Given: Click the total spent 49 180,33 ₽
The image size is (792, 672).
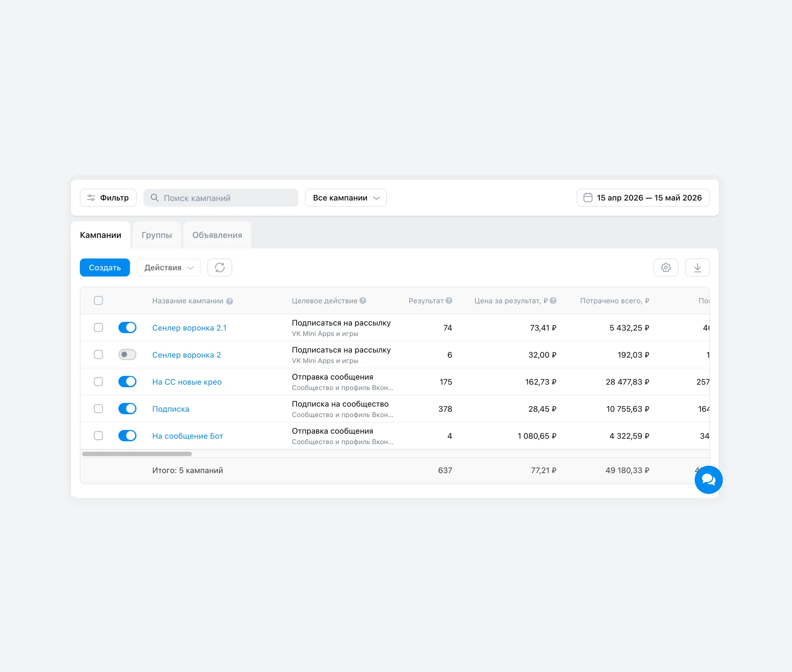Looking at the screenshot, I should click(627, 470).
